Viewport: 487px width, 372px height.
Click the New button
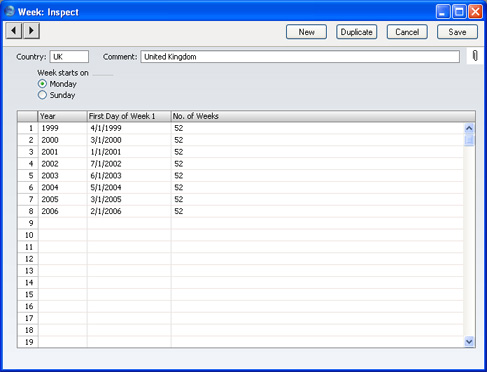(306, 32)
